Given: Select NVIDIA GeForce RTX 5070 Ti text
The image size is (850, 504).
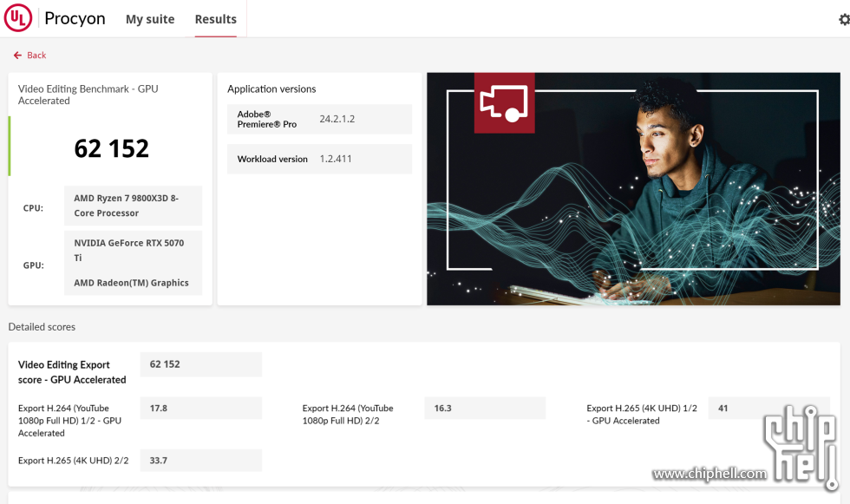Looking at the screenshot, I should 129,250.
